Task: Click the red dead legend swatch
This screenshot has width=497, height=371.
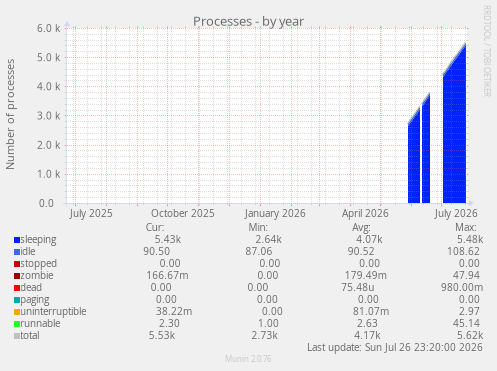Action: pyautogui.click(x=17, y=288)
